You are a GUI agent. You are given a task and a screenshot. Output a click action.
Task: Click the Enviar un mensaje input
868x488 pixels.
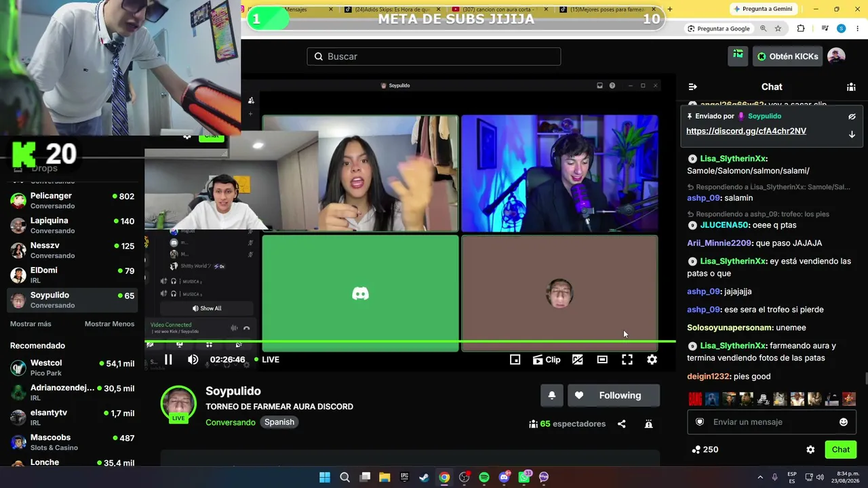tap(772, 422)
